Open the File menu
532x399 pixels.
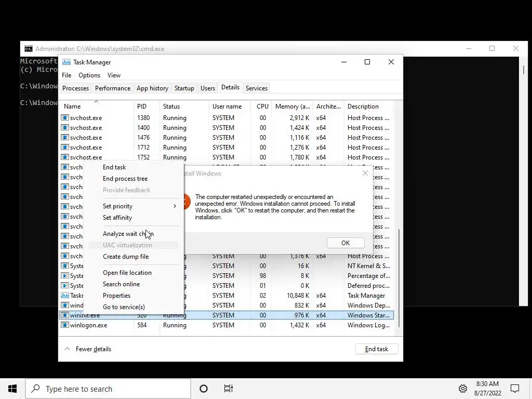(66, 75)
